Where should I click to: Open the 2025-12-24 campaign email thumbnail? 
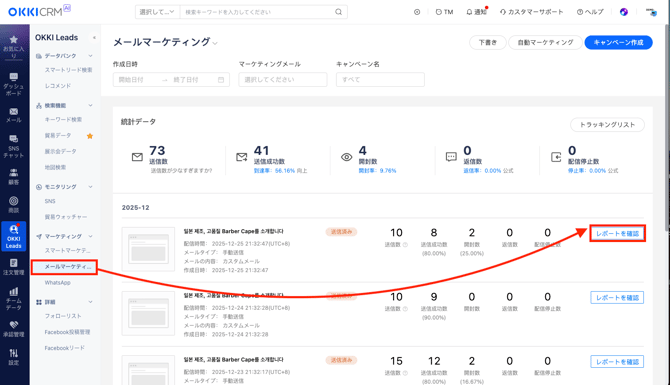click(148, 314)
